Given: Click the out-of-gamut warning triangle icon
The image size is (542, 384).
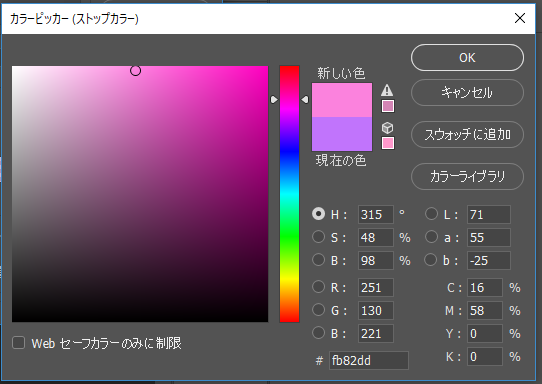Looking at the screenshot, I should click(x=387, y=90).
